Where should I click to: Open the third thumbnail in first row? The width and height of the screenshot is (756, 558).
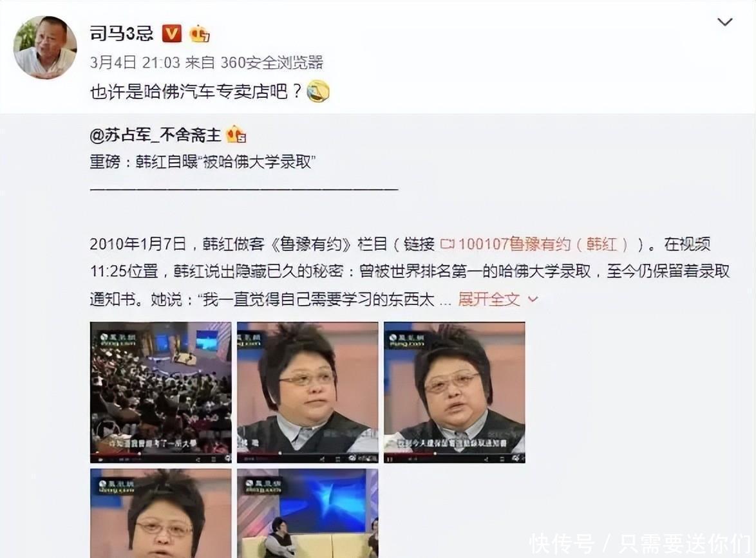(454, 392)
